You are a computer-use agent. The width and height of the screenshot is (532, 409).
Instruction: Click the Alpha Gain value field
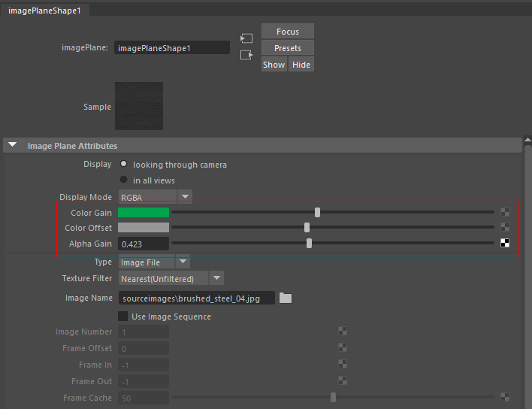coord(144,244)
